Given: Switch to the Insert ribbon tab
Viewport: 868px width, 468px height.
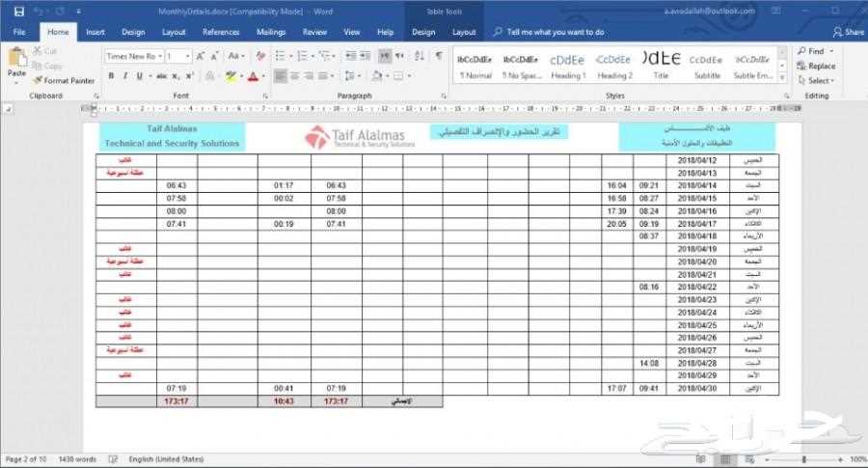Looking at the screenshot, I should pos(95,32).
